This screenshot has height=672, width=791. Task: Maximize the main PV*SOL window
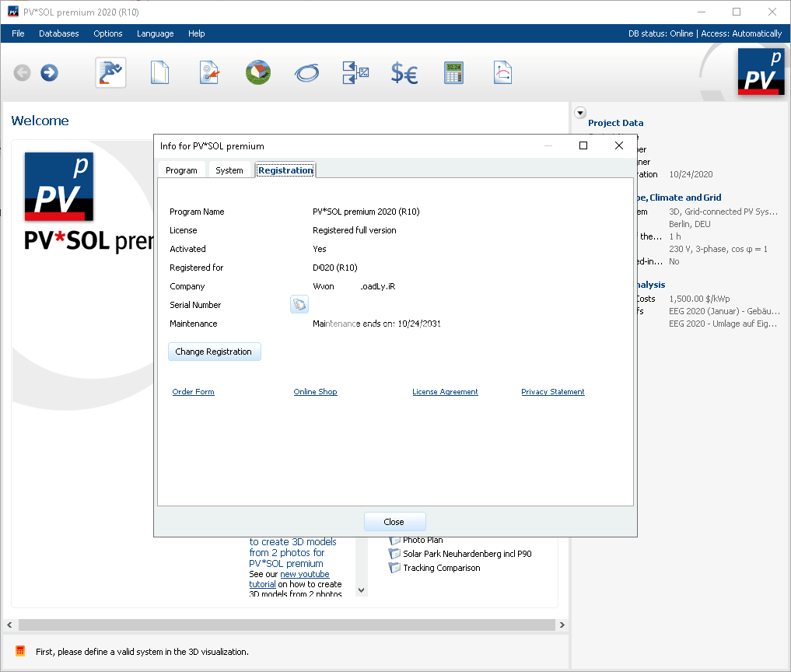(737, 12)
